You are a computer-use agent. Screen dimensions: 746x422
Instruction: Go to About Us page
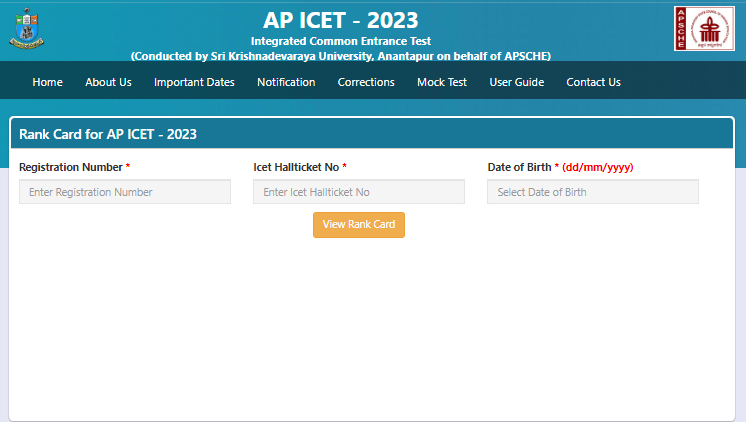(108, 82)
